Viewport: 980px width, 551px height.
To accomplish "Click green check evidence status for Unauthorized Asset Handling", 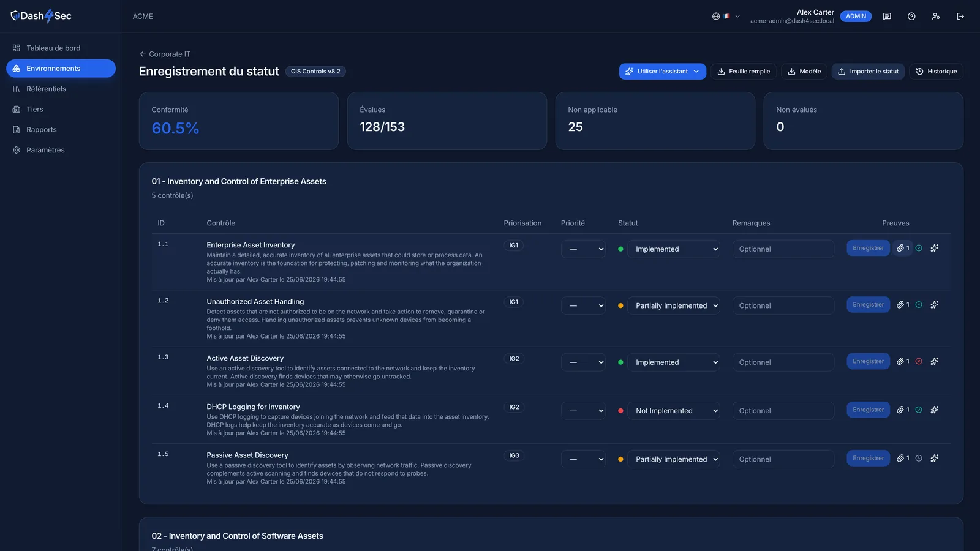I will pos(919,305).
